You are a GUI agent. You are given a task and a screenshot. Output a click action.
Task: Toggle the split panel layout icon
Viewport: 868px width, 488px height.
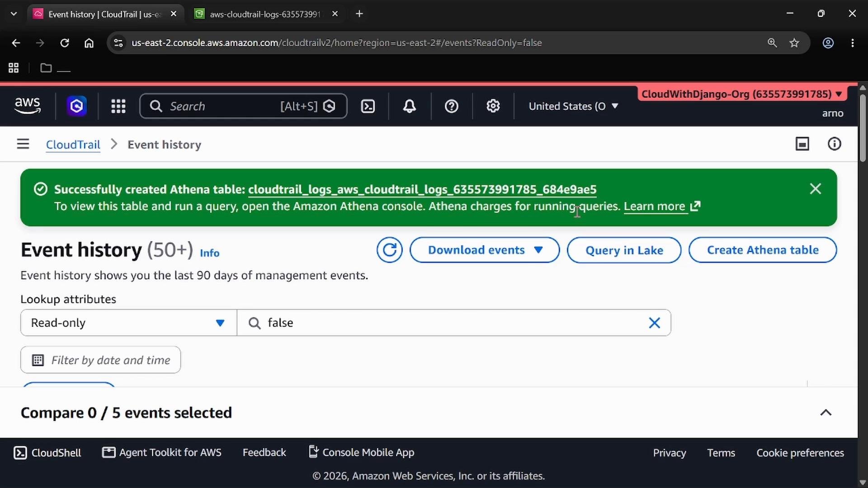coord(802,144)
